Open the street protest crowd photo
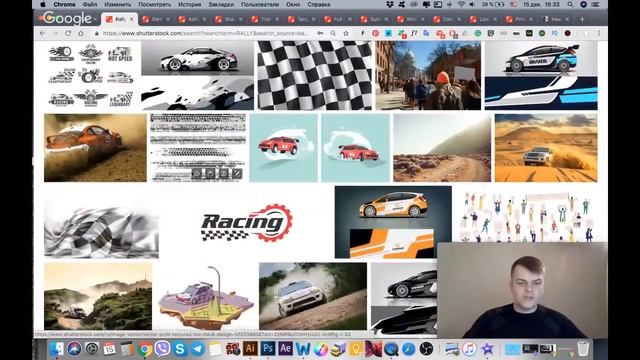The image size is (640, 360). pos(428,76)
